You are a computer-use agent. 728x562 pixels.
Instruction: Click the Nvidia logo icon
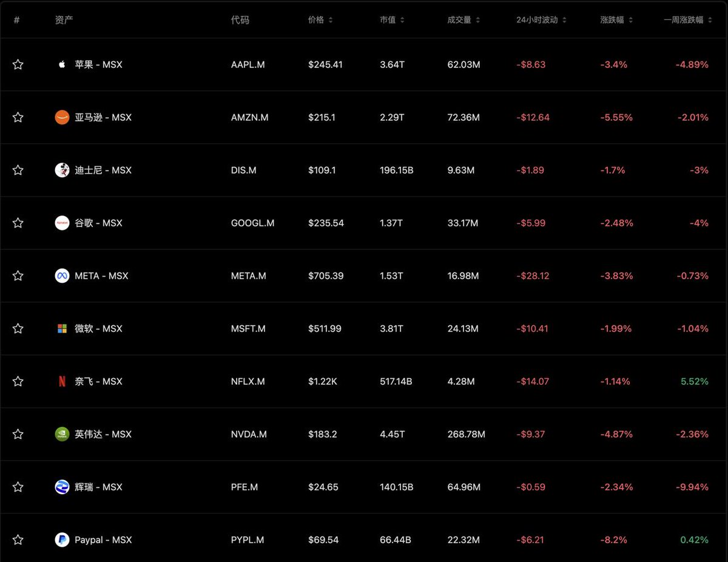tap(62, 434)
